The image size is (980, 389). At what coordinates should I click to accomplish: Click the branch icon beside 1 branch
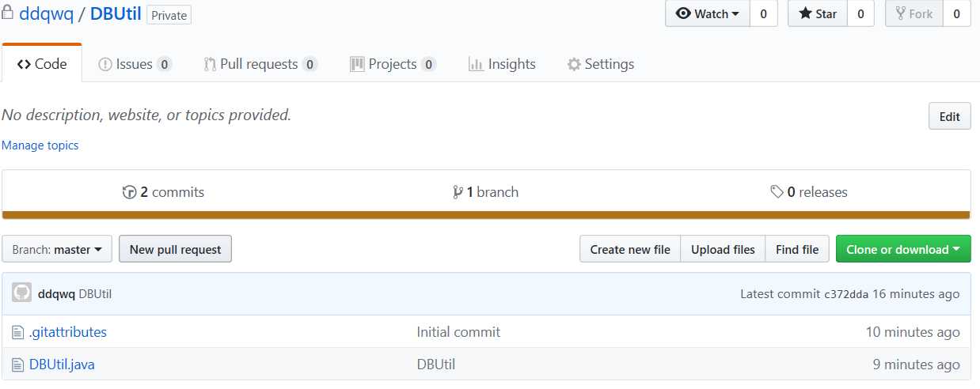click(458, 192)
